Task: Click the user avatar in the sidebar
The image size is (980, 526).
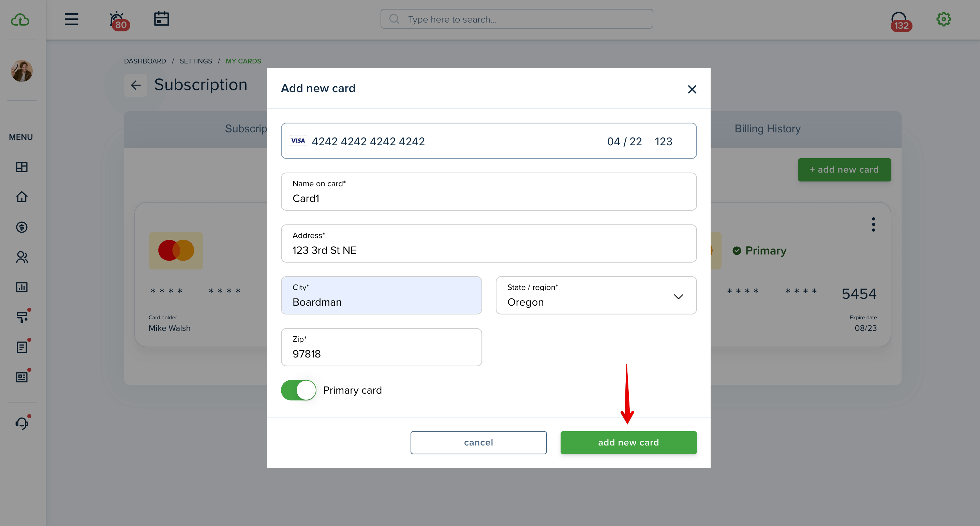Action: 22,71
